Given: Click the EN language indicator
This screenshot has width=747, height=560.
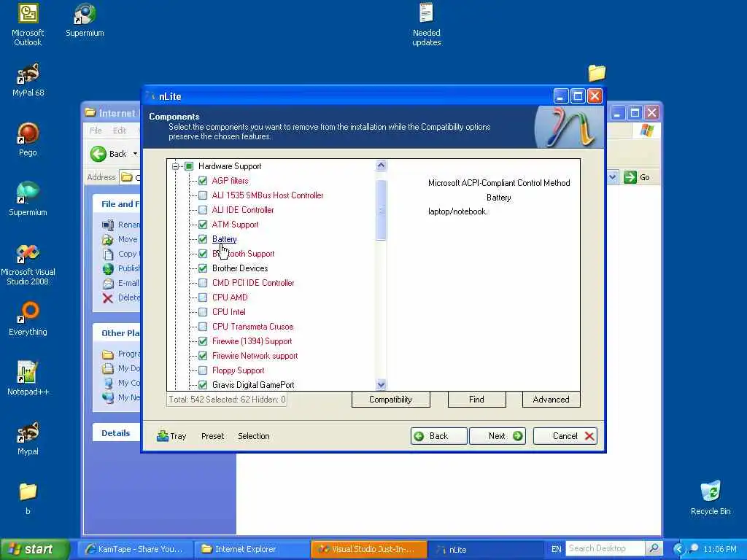Looking at the screenshot, I should 556,549.
